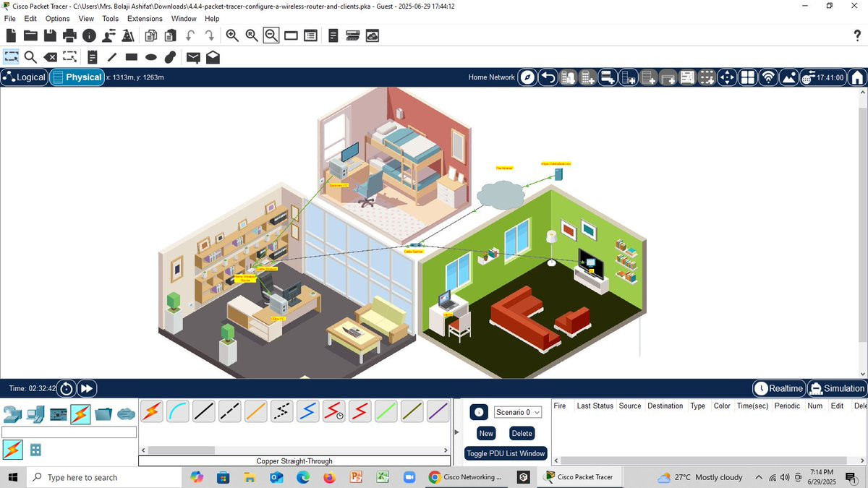Reset zoom with the R magnifier
868x488 pixels.
pos(252,35)
